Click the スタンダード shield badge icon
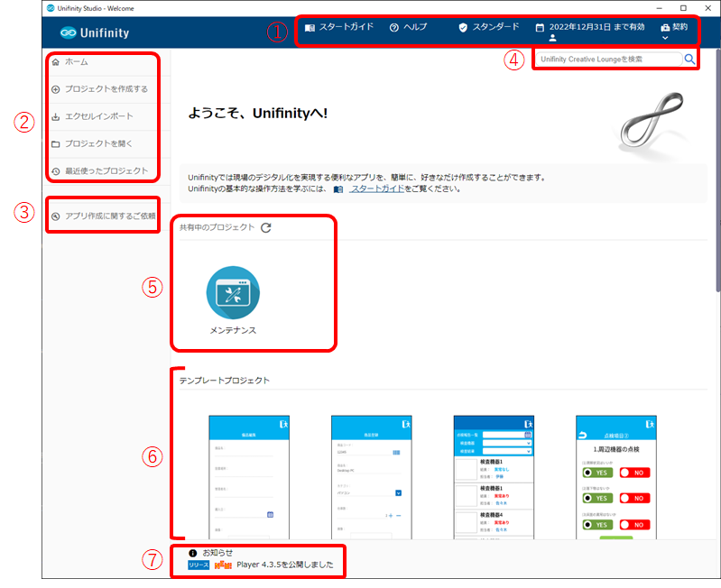The width and height of the screenshot is (721, 588). point(463,28)
